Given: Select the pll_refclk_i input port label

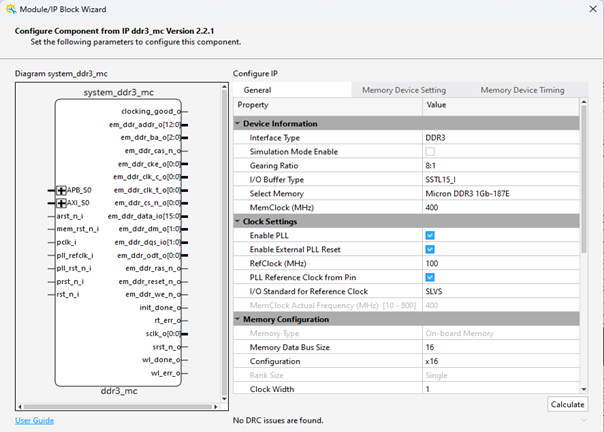Looking at the screenshot, I should [x=75, y=256].
